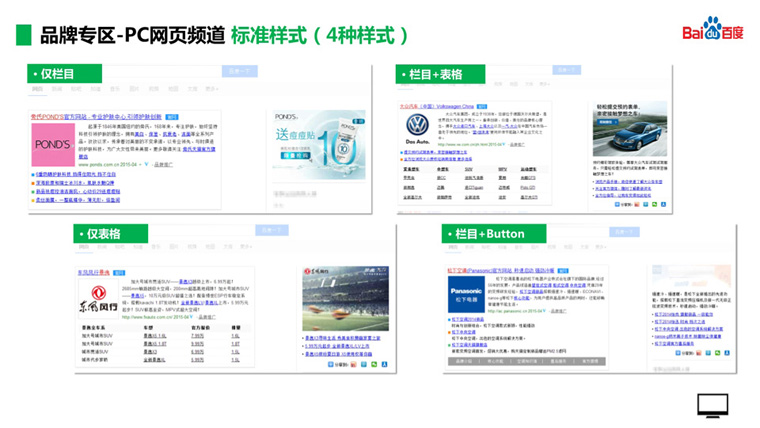The image size is (760, 428).
Task: Click the blue Panasonic logo thumbnail
Action: pyautogui.click(x=466, y=294)
